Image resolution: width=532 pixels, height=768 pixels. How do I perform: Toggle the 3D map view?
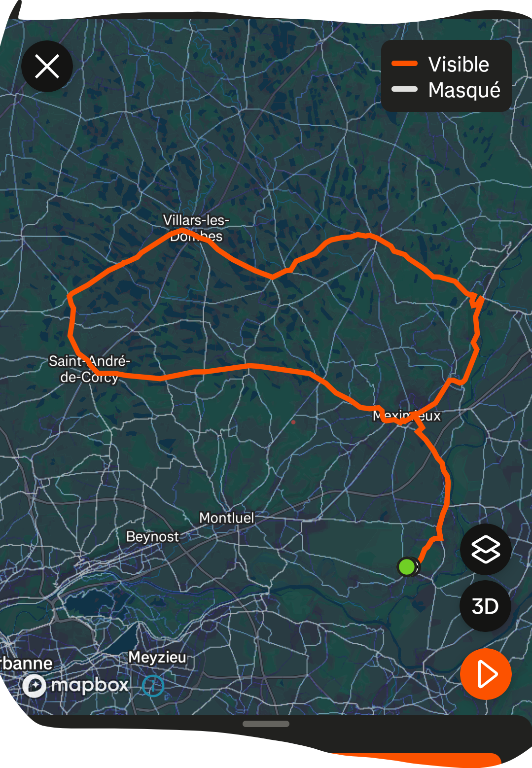(486, 606)
